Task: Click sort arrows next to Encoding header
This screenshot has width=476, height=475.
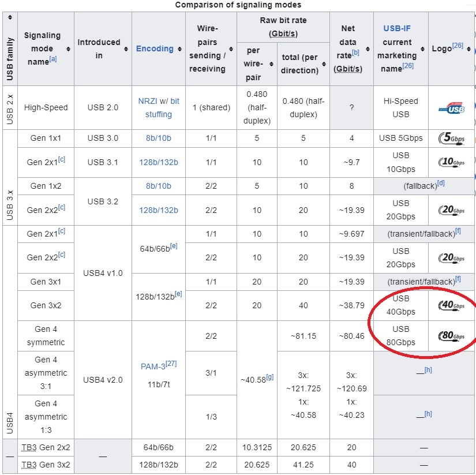Action: (179, 49)
